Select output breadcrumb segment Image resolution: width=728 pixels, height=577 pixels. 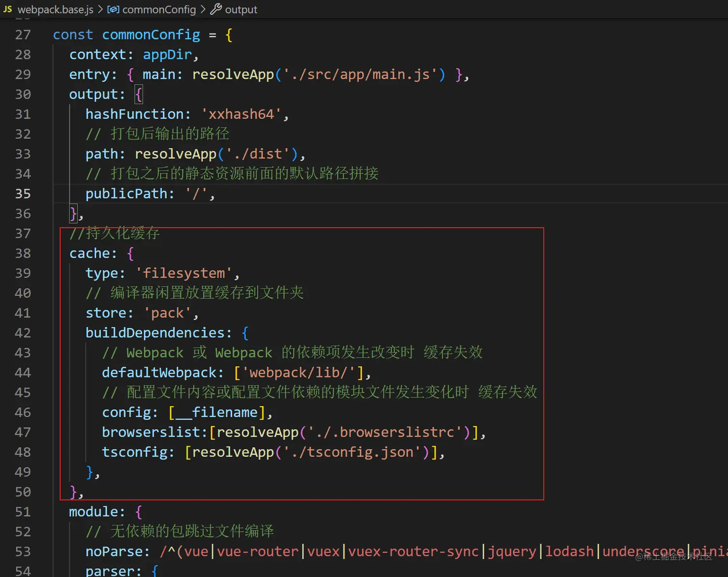241,10
